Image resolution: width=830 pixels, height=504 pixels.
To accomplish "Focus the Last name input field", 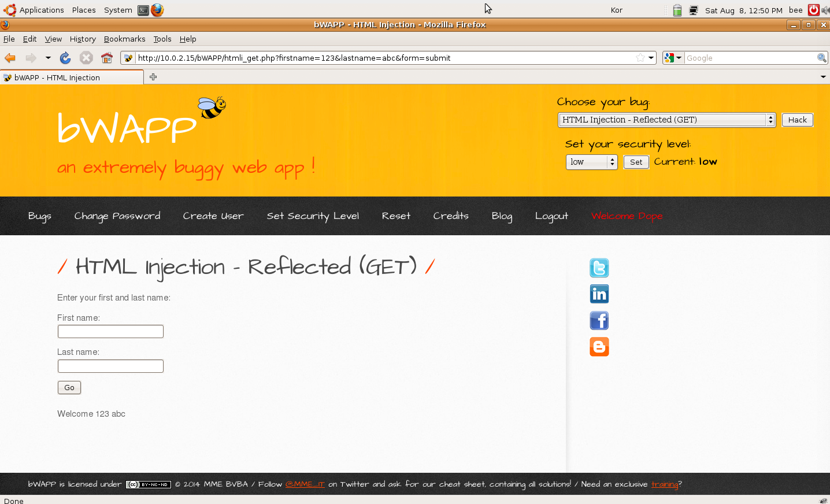I will point(110,366).
